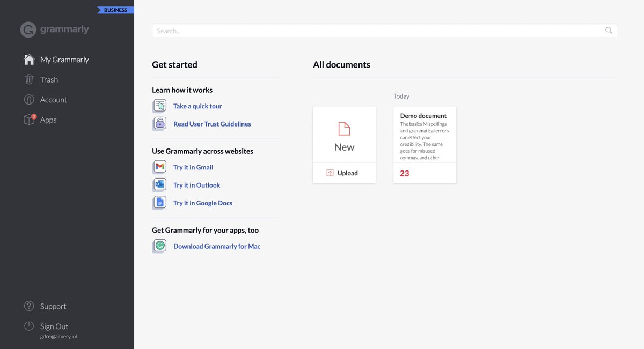Click the Google Docs icon
Screen dimensions: 644x349
[160, 203]
